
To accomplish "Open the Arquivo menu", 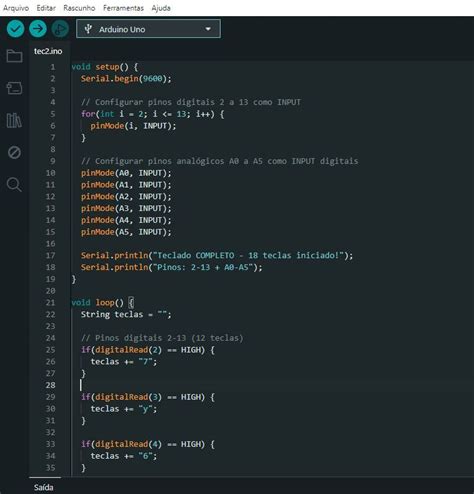I will [16, 8].
